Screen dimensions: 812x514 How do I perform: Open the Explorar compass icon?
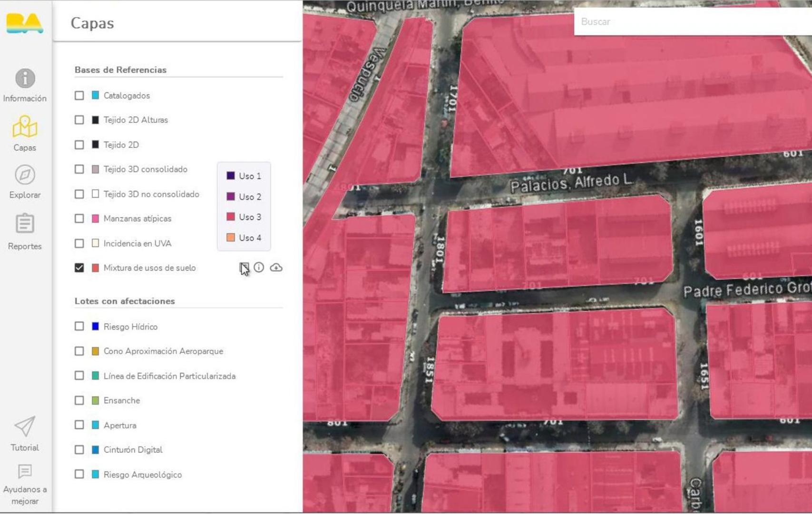click(25, 175)
